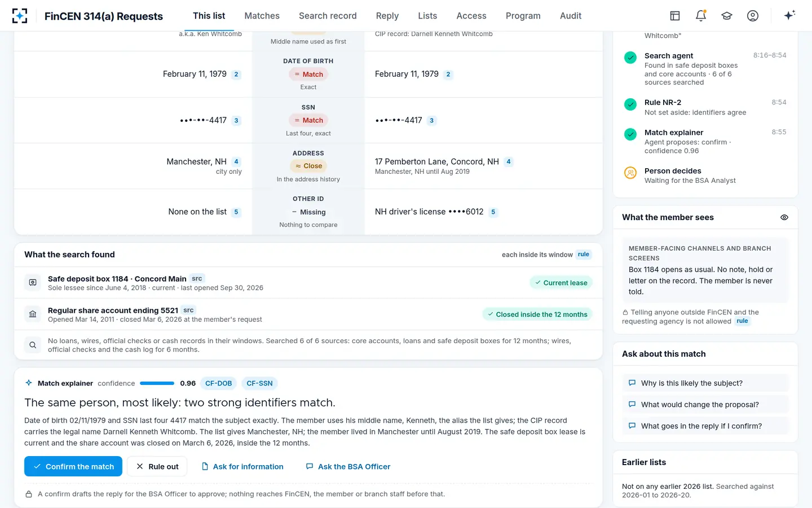Click the confidence bar in Match explainer
812x508 pixels.
click(157, 383)
